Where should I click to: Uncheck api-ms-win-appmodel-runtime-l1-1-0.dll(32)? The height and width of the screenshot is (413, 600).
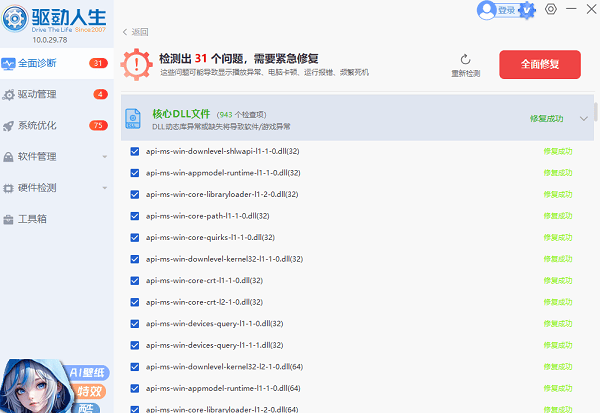point(135,173)
